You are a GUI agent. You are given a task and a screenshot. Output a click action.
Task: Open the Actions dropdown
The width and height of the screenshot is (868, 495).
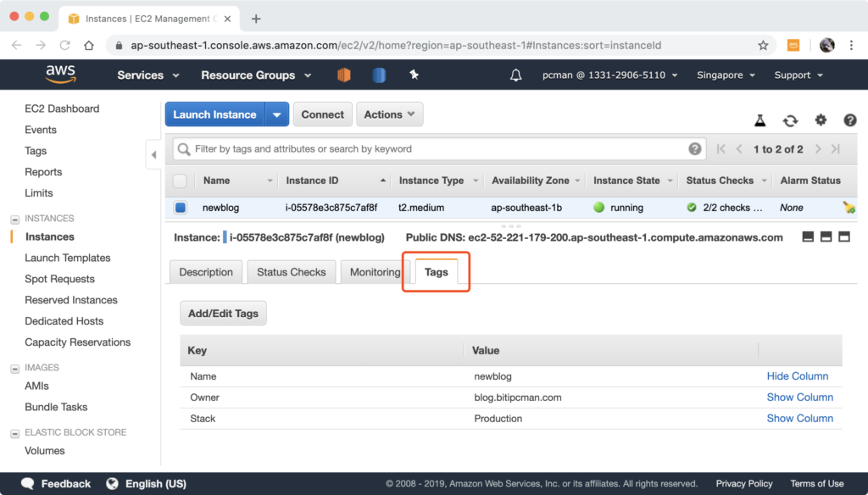click(390, 114)
